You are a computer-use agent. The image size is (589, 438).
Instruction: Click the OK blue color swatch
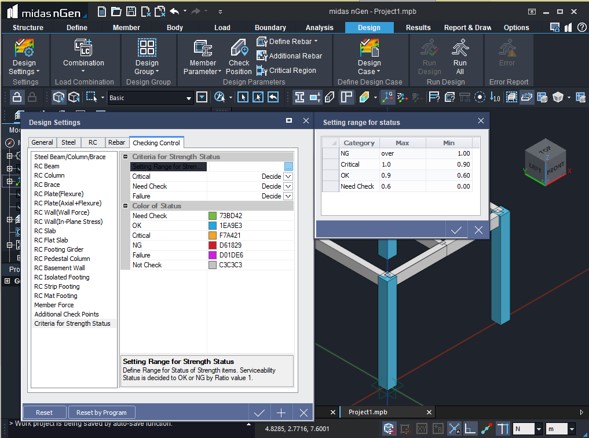point(213,225)
